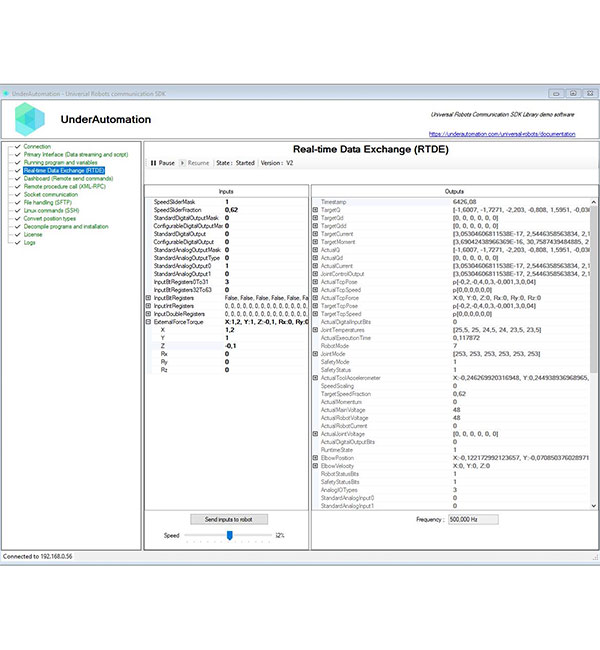The image size is (600, 650).
Task: Select ExternalForceTorque X value 1,2
Action: [x=230, y=330]
